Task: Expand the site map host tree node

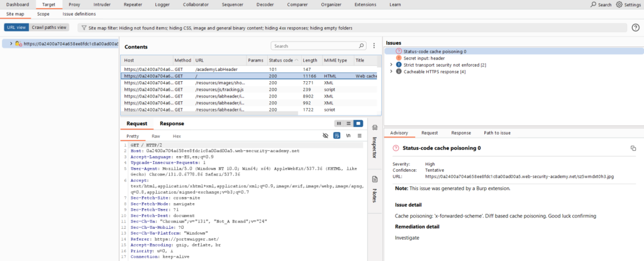Action: (13, 44)
